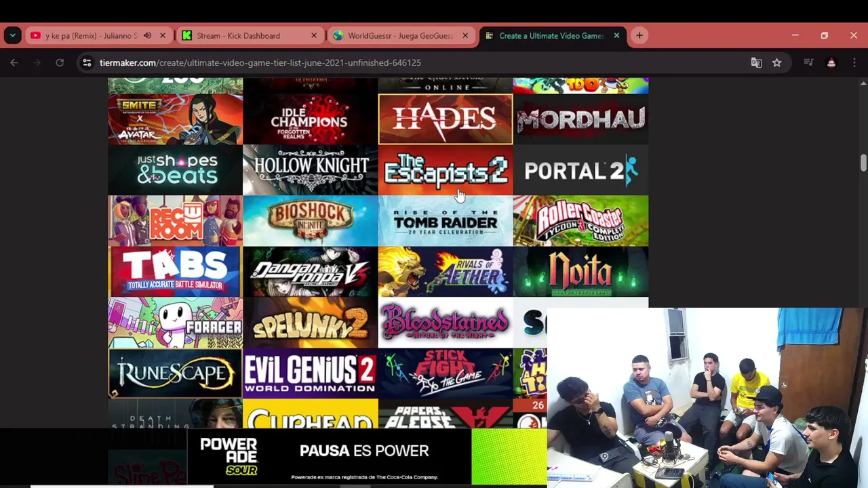This screenshot has height=488, width=868.
Task: Select the Bloodstained tile
Action: tap(446, 323)
